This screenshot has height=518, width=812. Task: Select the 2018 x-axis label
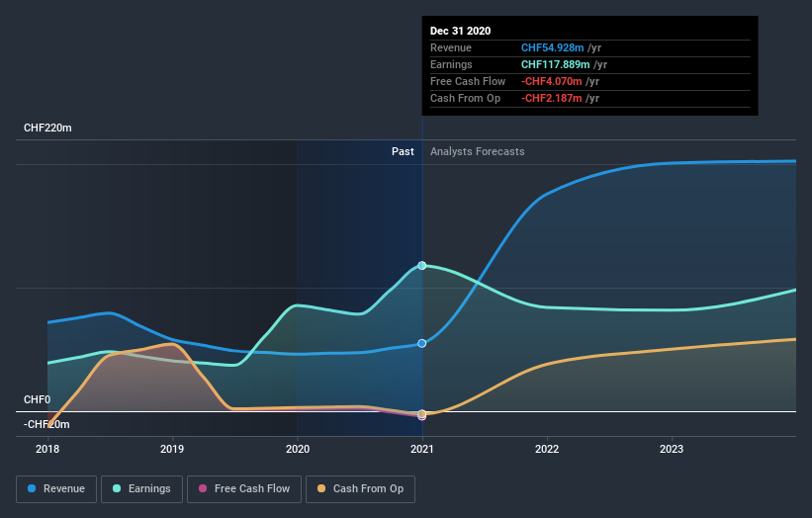click(47, 449)
